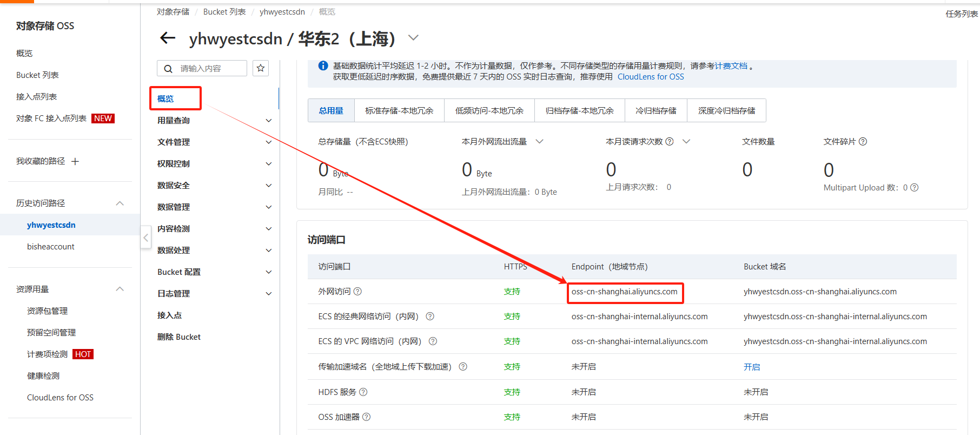The width and height of the screenshot is (980, 435).
Task: Click 对象存储 in the breadcrumb
Action: [173, 12]
